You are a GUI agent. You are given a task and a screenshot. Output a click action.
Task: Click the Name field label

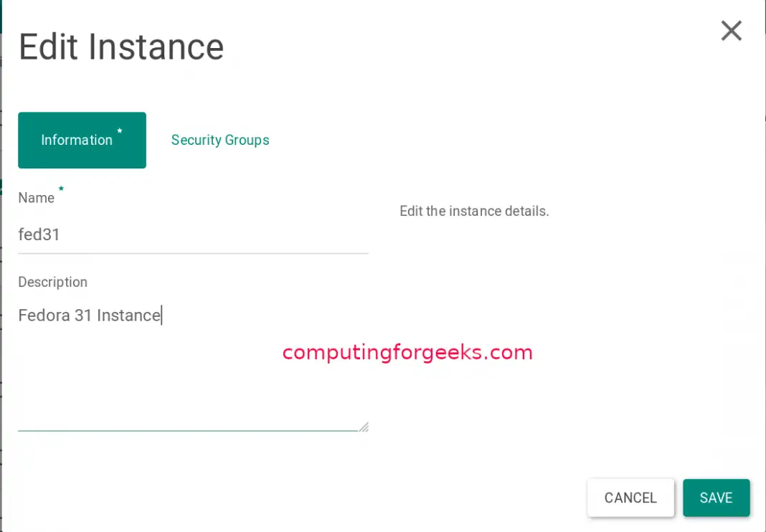coord(36,198)
